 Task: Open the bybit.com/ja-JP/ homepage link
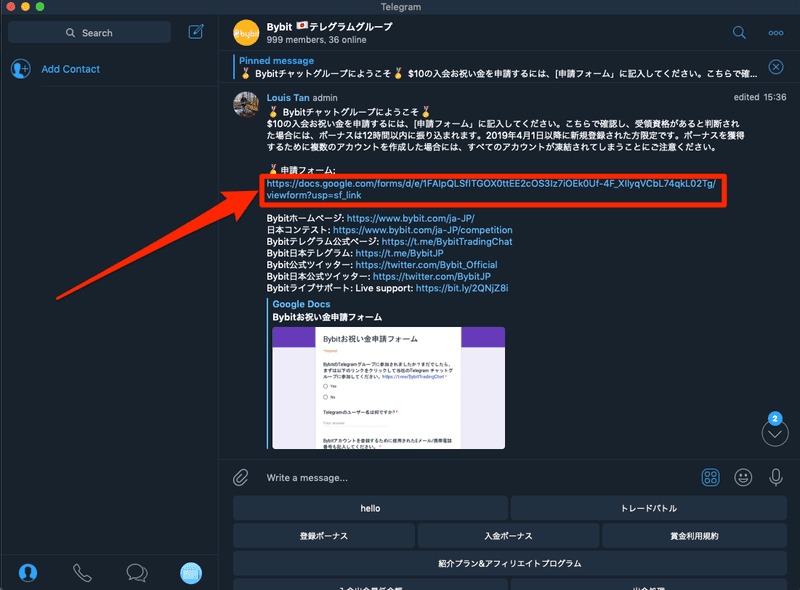[x=411, y=218]
